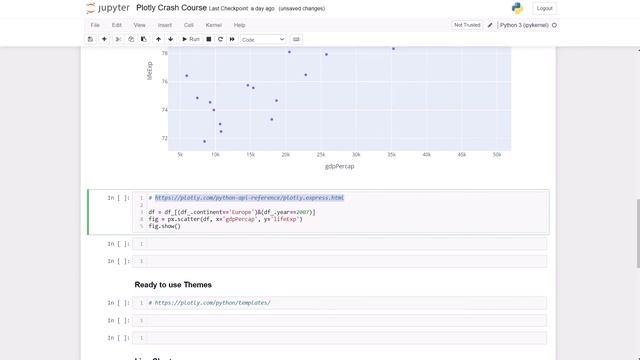
Task: Copy selected cells icon
Action: pos(131,39)
